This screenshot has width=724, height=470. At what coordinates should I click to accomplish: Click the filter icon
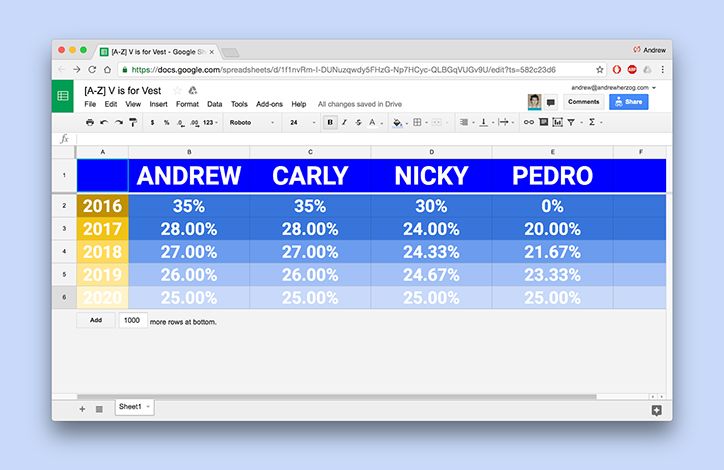571,122
